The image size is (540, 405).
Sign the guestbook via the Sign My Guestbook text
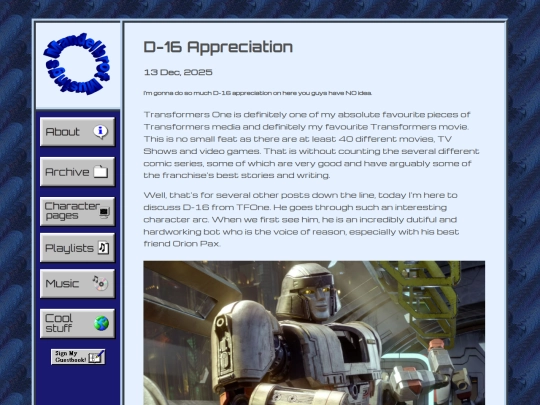coord(71,357)
